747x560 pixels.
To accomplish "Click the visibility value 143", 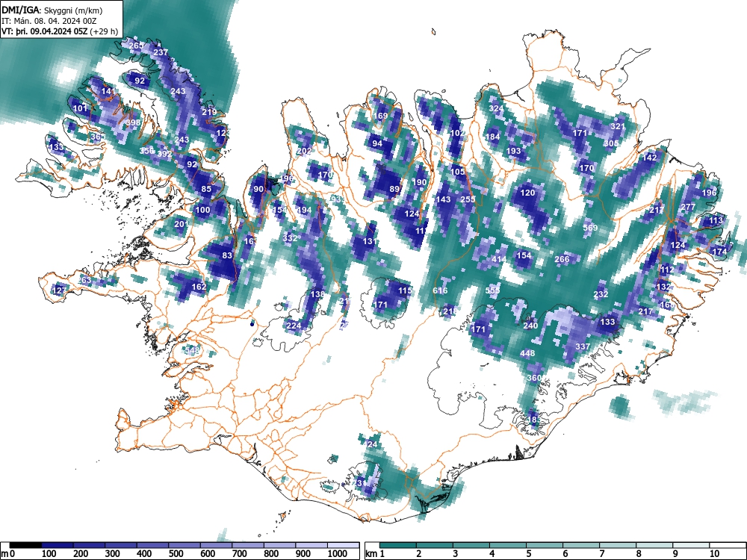I will point(444,199).
